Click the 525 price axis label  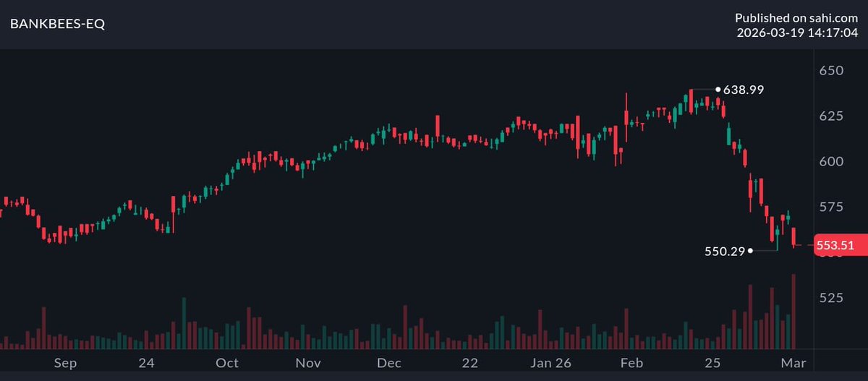[x=830, y=297]
